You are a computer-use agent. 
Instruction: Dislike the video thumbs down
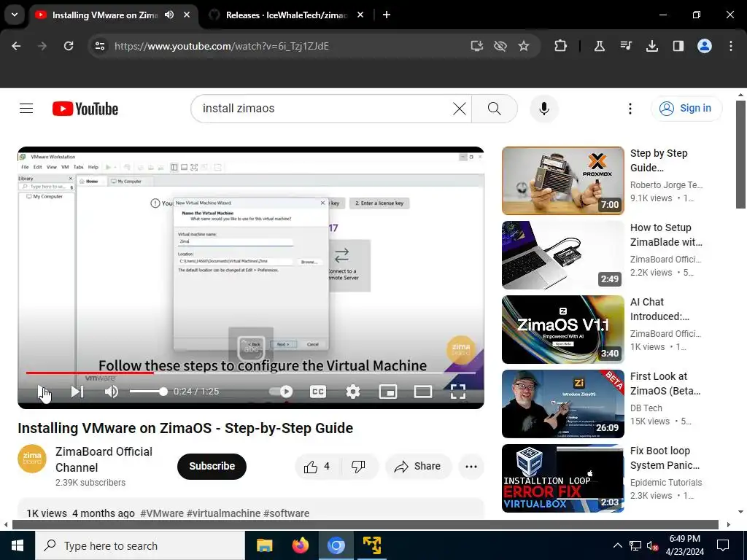(358, 467)
